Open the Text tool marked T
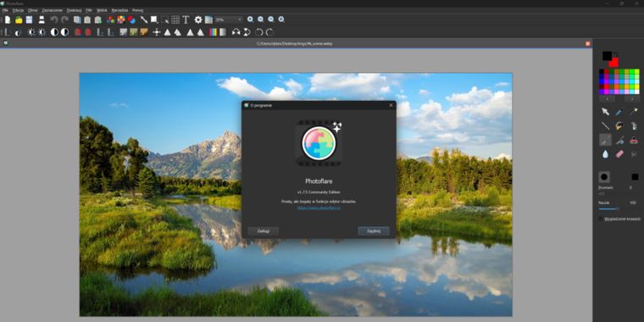 (x=186, y=19)
